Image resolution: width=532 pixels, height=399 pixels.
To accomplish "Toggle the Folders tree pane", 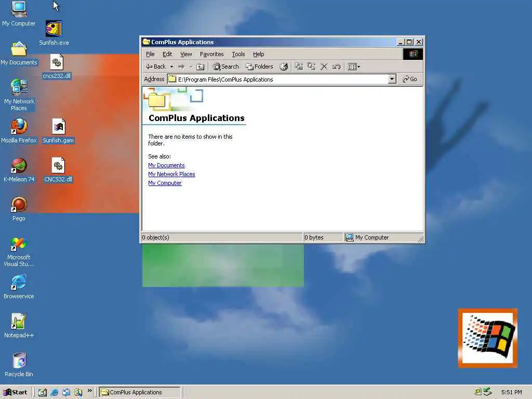I will pyautogui.click(x=260, y=66).
